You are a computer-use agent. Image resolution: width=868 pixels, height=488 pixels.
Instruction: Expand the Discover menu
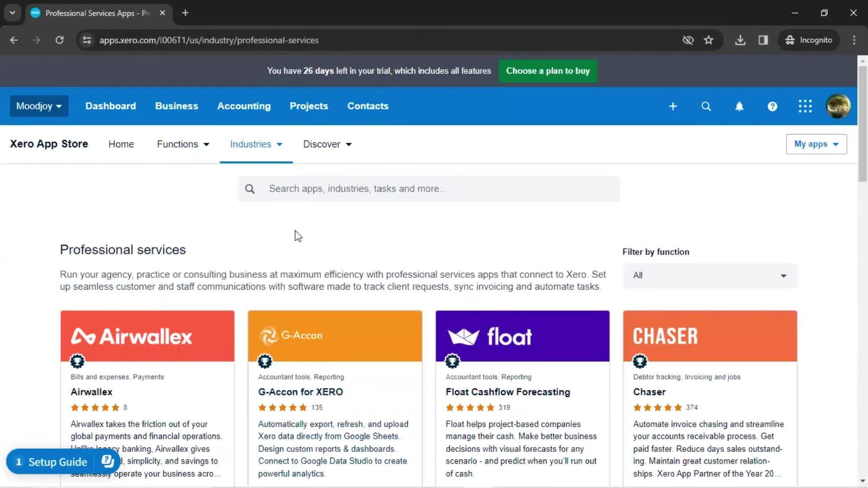tap(327, 144)
